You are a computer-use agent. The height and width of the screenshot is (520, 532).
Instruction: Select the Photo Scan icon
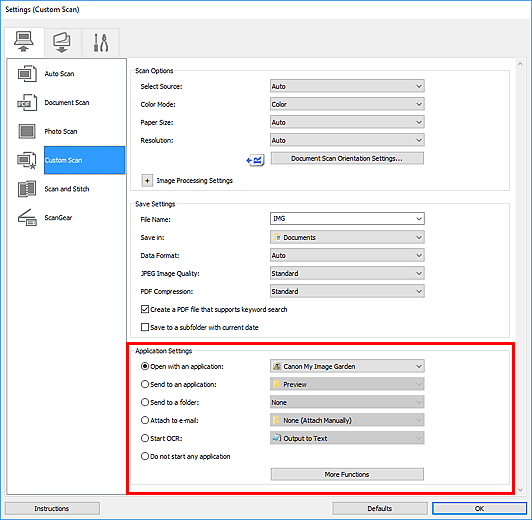click(27, 131)
